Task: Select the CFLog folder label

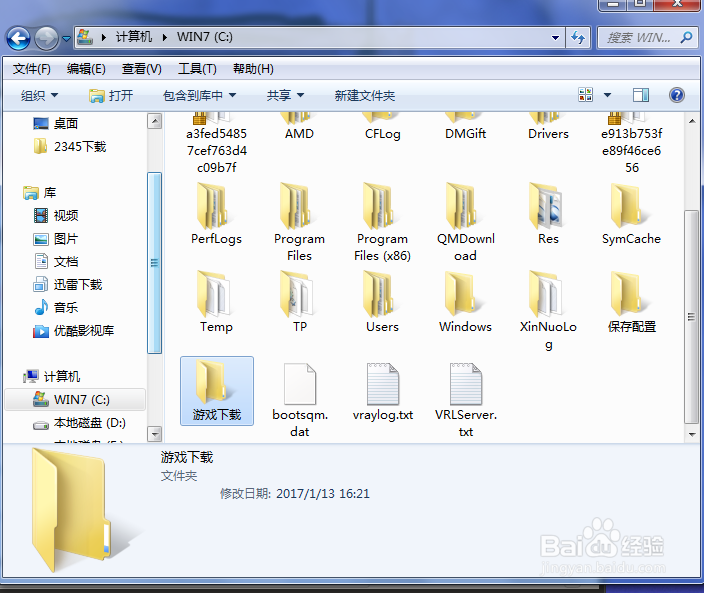Action: pyautogui.click(x=383, y=133)
